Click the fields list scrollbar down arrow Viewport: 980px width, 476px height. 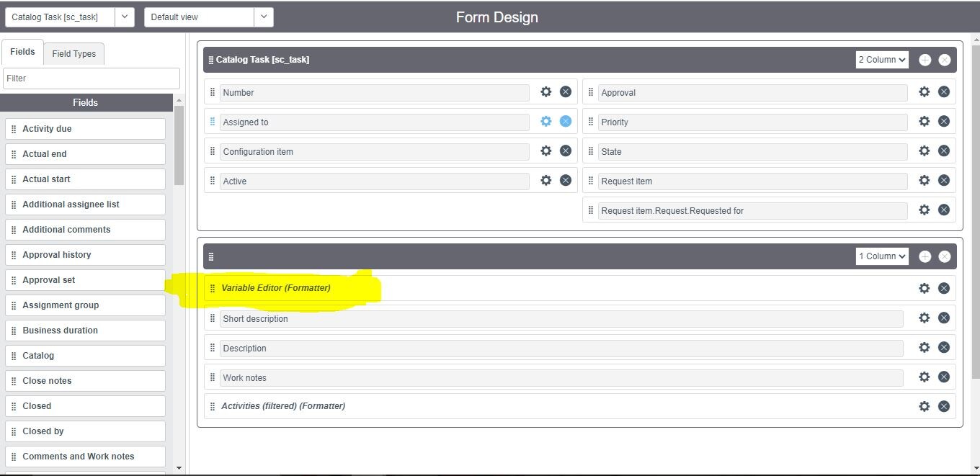179,468
